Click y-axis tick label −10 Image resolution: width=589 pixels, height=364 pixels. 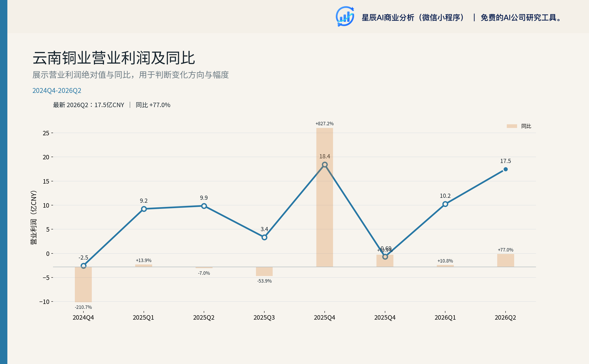click(44, 302)
